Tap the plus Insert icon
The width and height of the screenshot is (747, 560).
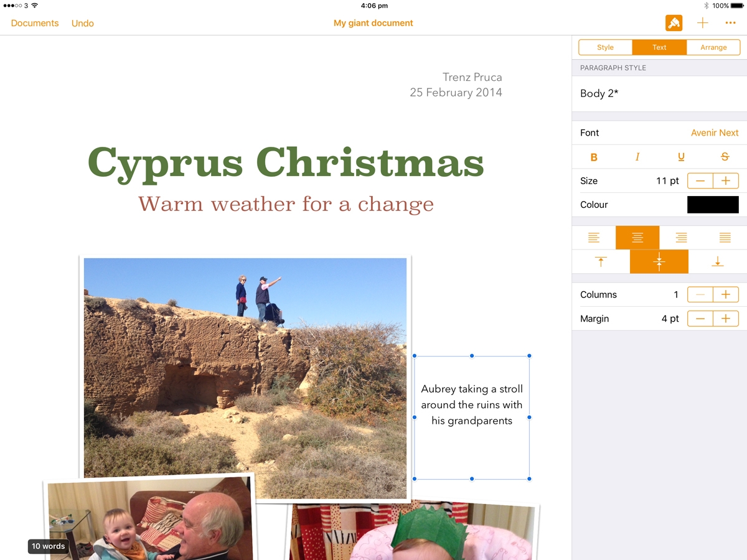point(702,23)
